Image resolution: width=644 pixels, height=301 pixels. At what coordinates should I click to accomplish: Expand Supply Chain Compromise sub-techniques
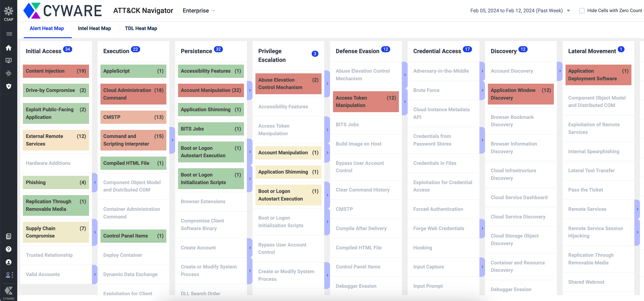(95, 232)
